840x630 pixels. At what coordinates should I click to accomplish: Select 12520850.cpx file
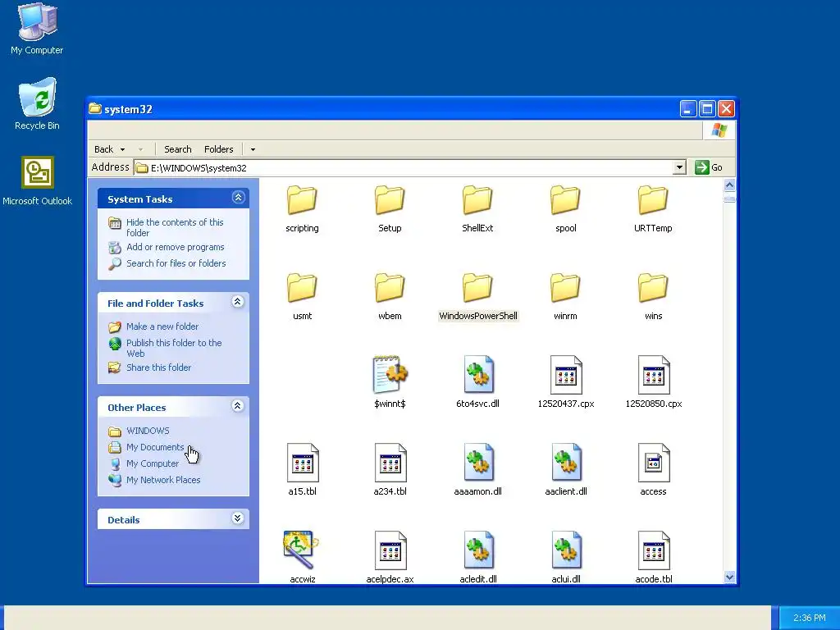[654, 382]
